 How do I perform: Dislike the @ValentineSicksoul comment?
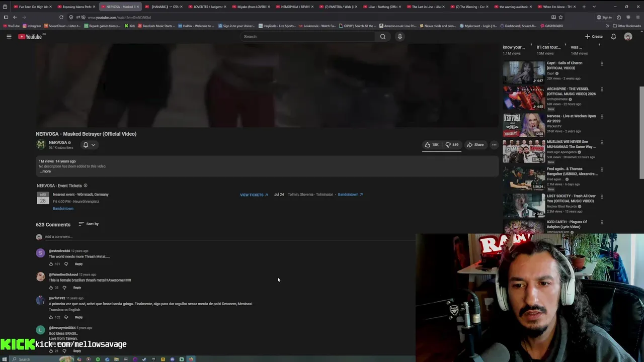pyautogui.click(x=64, y=288)
